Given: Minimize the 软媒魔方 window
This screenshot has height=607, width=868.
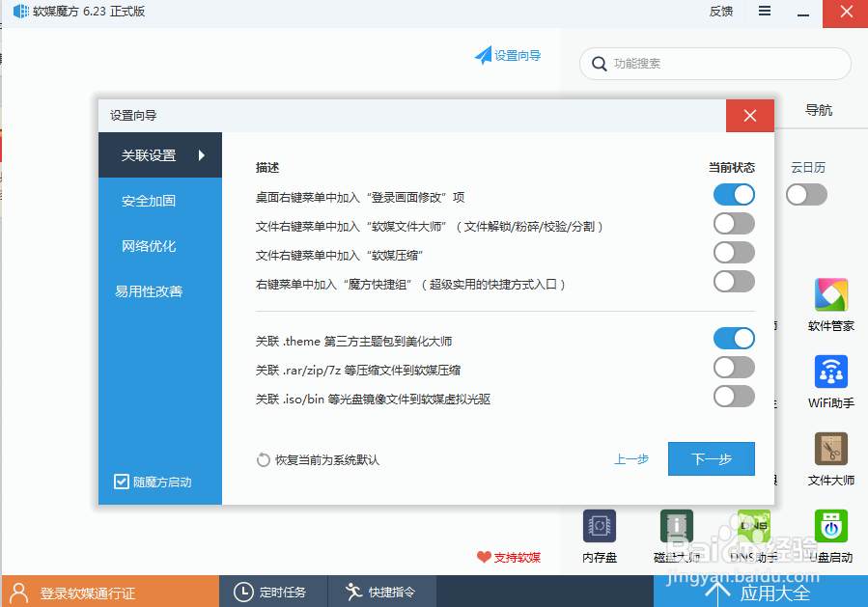Looking at the screenshot, I should click(x=803, y=13).
